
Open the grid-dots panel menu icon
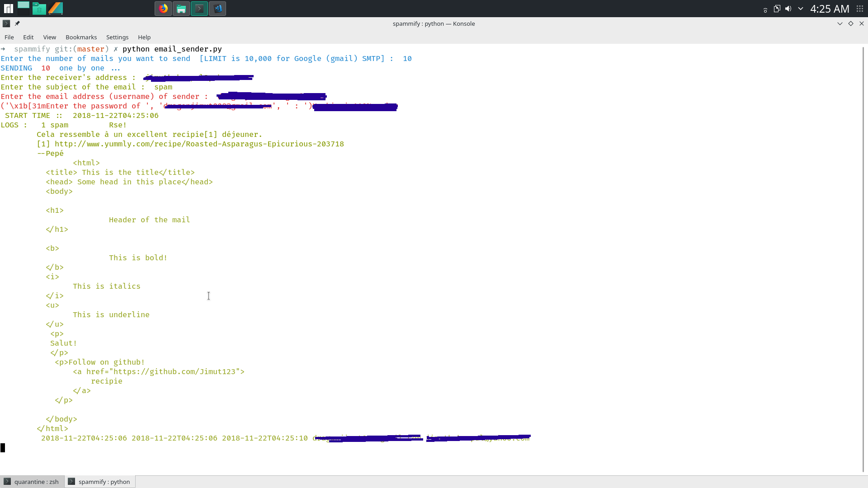[x=860, y=9]
